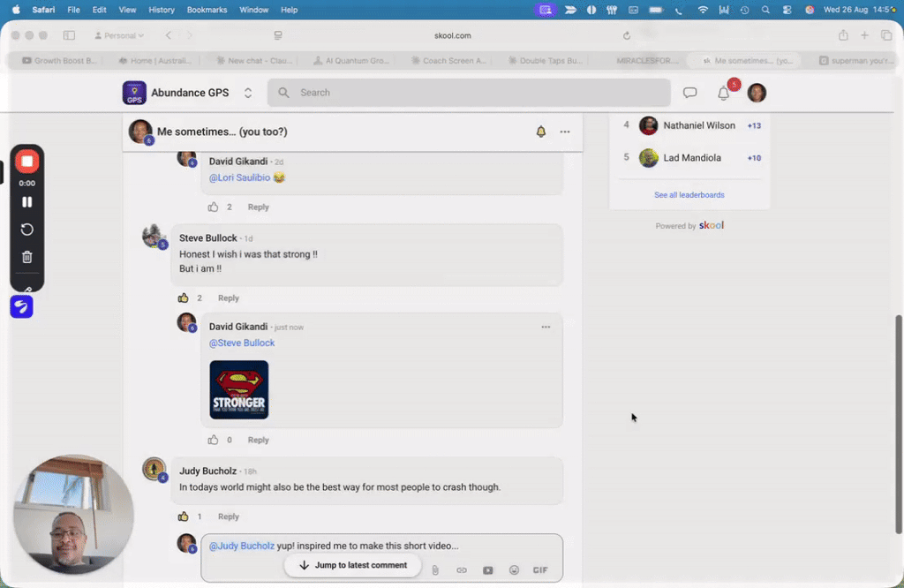904x588 pixels.
Task: Open Bookmarks menu in menu bar
Action: pos(207,10)
